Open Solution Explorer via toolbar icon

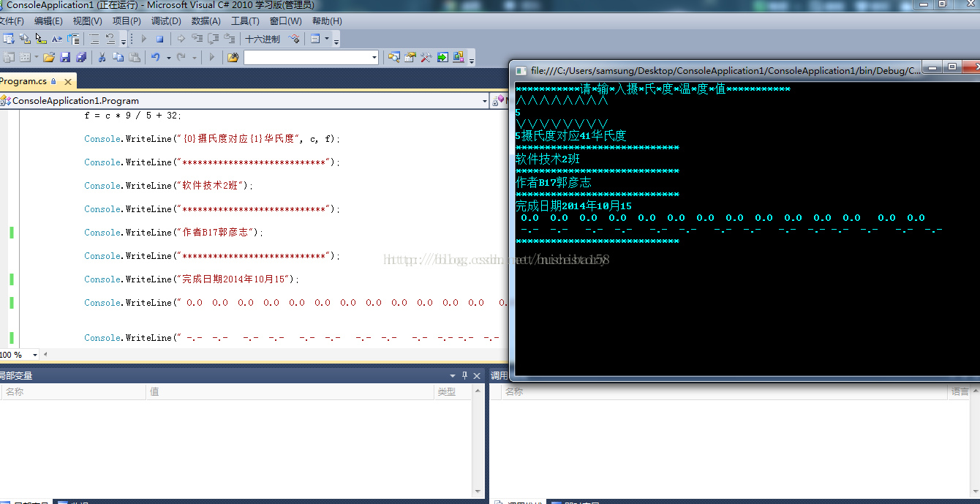[394, 57]
